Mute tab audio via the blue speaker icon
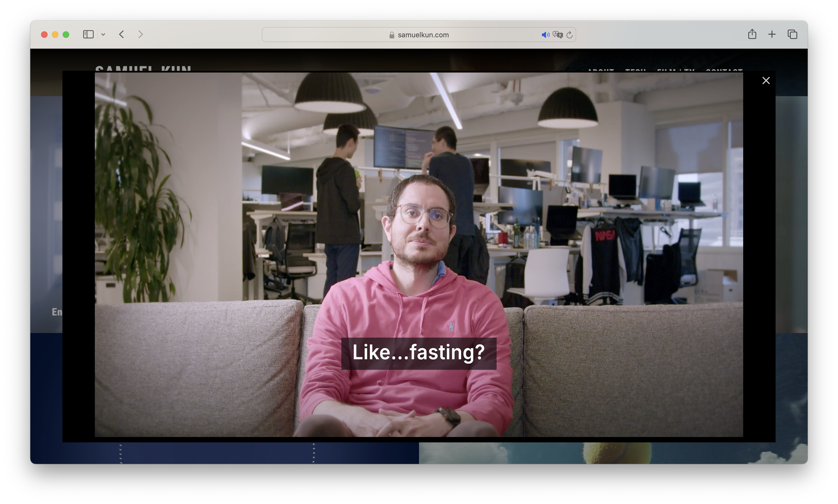 click(x=545, y=34)
